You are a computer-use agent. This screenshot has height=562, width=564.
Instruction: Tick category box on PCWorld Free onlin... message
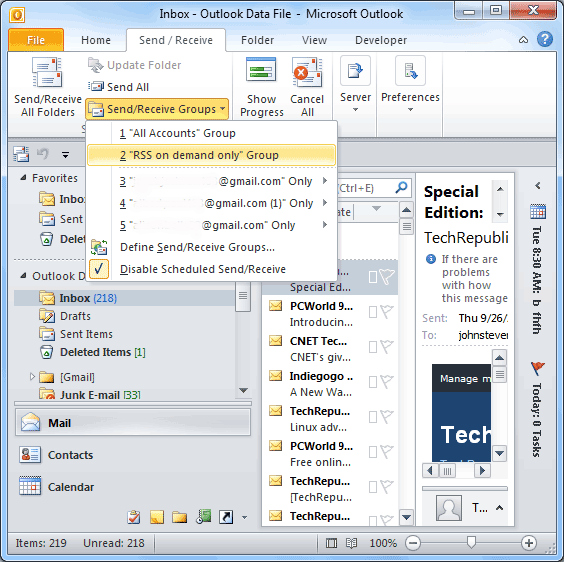click(373, 452)
